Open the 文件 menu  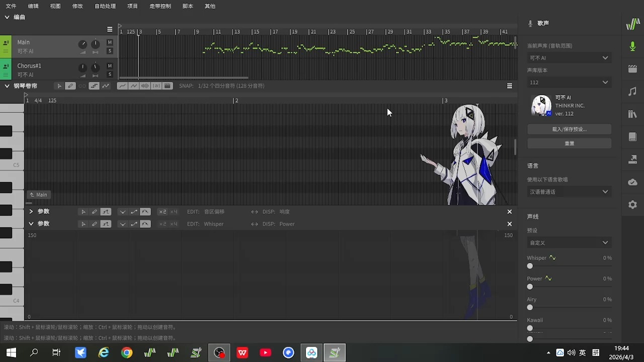11,6
